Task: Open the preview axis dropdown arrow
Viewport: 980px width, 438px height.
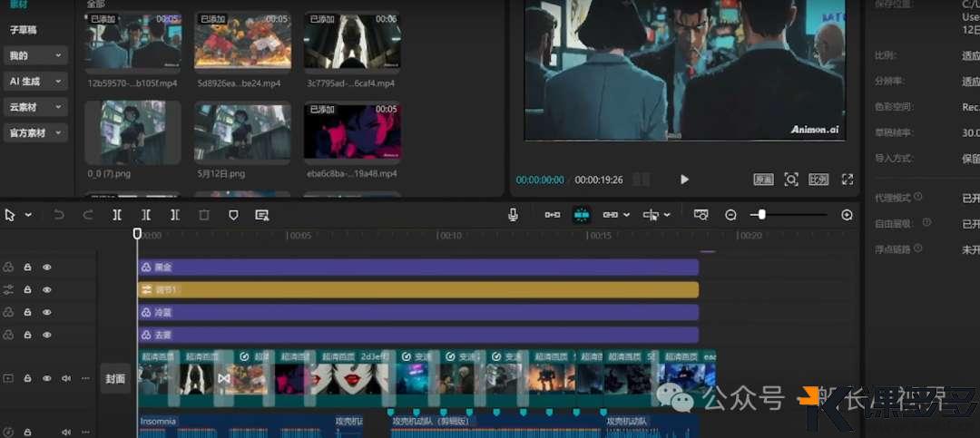Action: pos(667,215)
